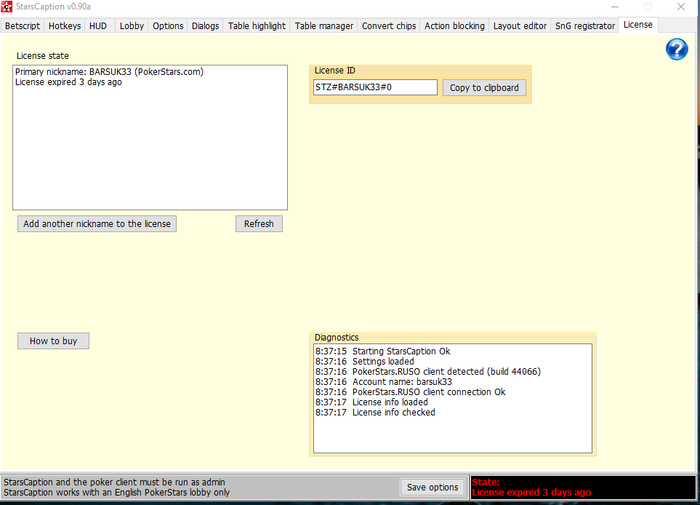
Task: Switch to the Action blocking tab
Action: coord(454,26)
